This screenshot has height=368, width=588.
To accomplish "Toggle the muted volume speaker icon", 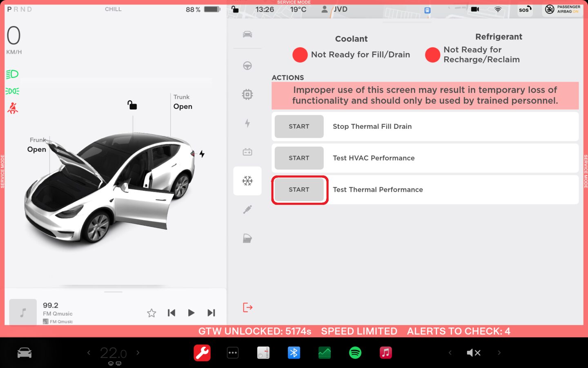I will (474, 352).
